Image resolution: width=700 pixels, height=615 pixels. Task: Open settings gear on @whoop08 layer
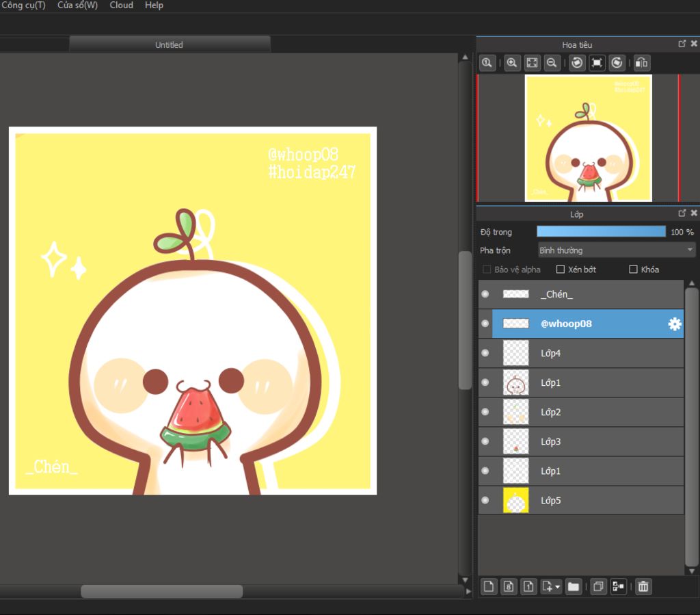[x=675, y=324]
